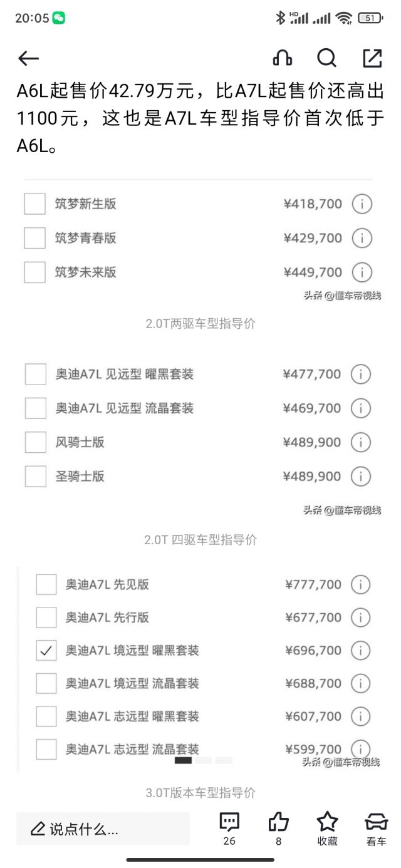Check the 筑梦新生版 checkbox
401x868 pixels.
[34, 204]
